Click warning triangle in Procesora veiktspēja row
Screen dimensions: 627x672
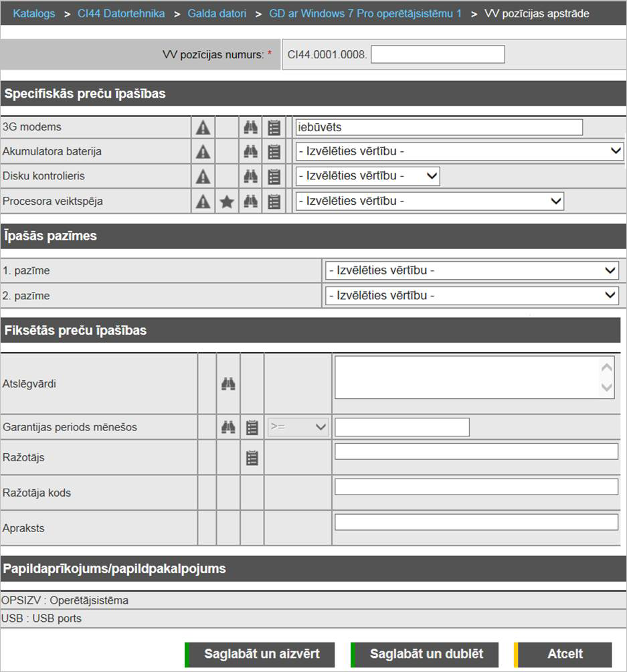pyautogui.click(x=203, y=201)
